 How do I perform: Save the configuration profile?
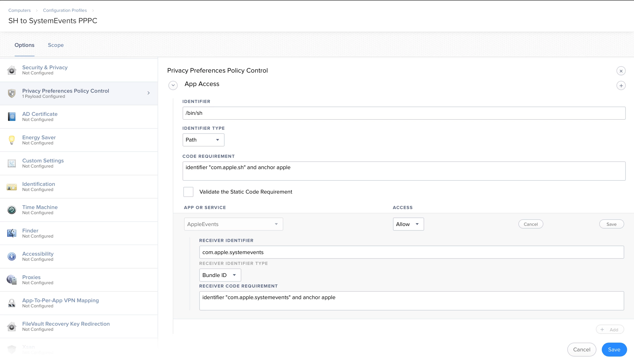(614, 350)
